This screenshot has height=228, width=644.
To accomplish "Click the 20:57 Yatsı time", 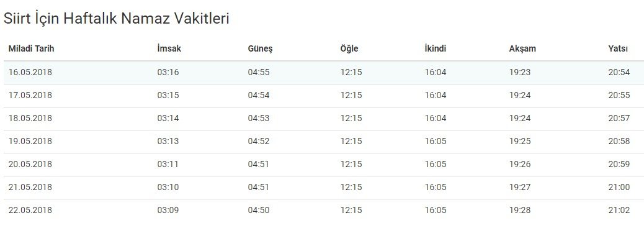I will coord(619,118).
